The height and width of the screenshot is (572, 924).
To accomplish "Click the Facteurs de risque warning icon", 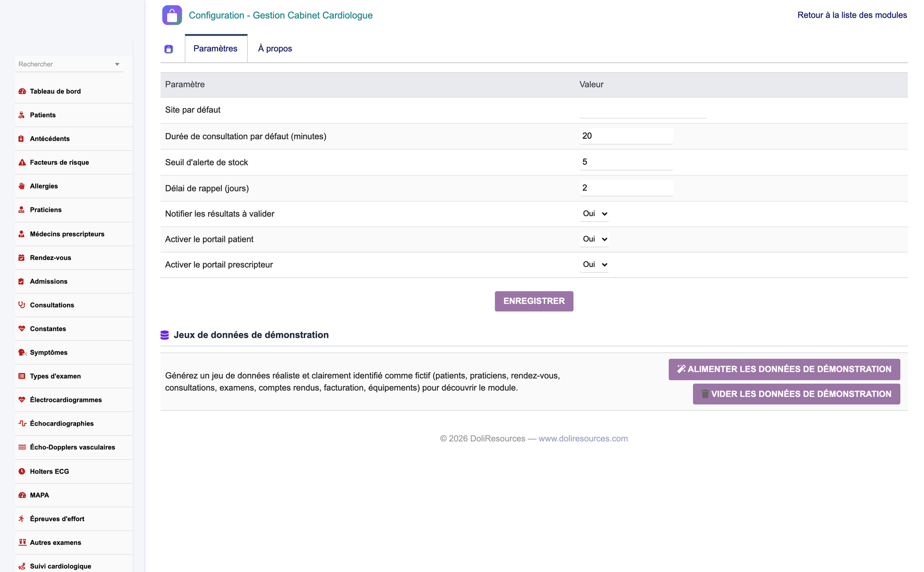I will [22, 162].
